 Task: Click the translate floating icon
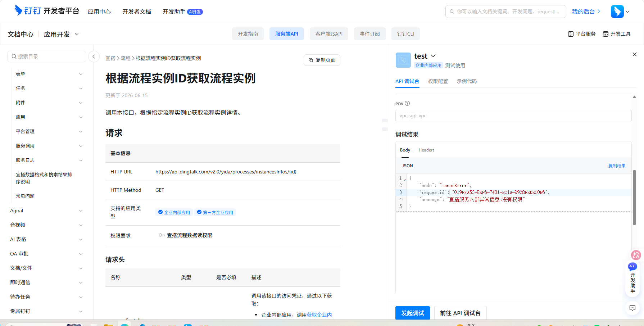pyautogui.click(x=636, y=255)
